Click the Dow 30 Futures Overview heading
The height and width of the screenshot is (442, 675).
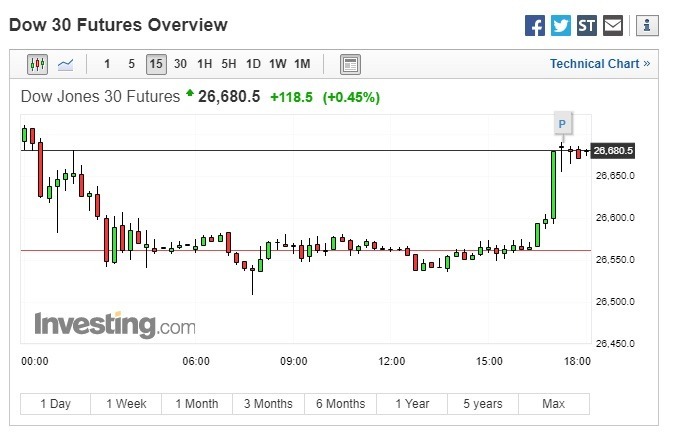[118, 25]
